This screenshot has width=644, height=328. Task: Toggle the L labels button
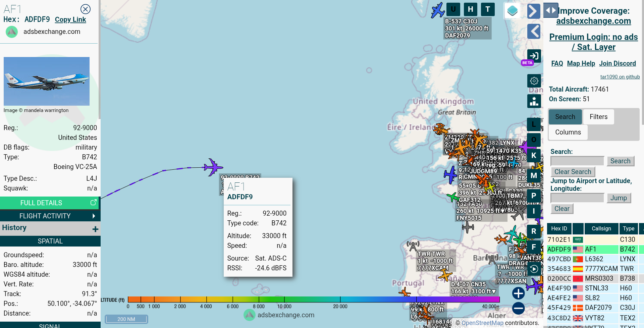coord(534,124)
